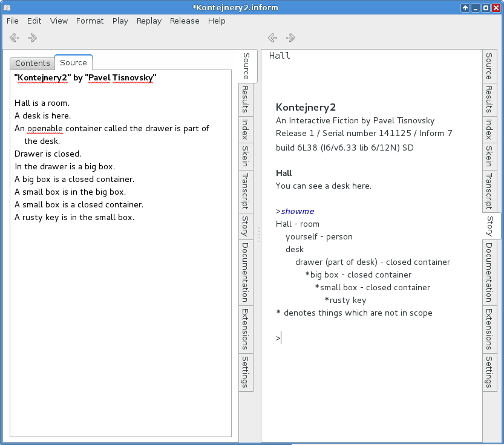Switch right panel to Results tab
The image size is (504, 445).
click(x=489, y=99)
